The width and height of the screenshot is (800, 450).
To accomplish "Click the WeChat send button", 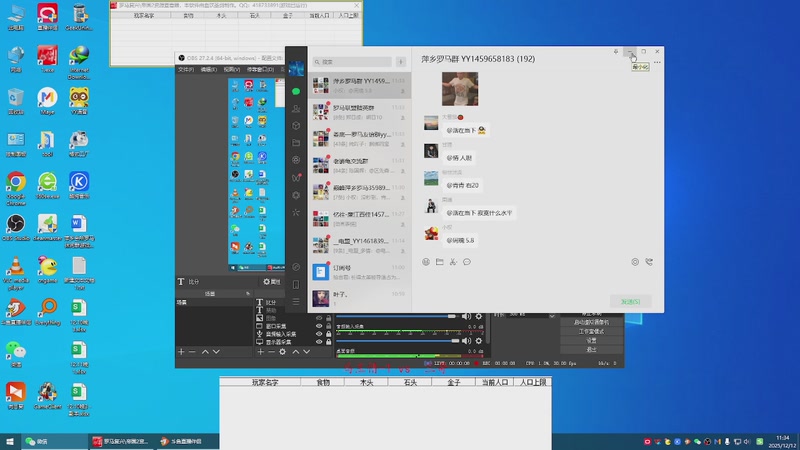I will [630, 302].
